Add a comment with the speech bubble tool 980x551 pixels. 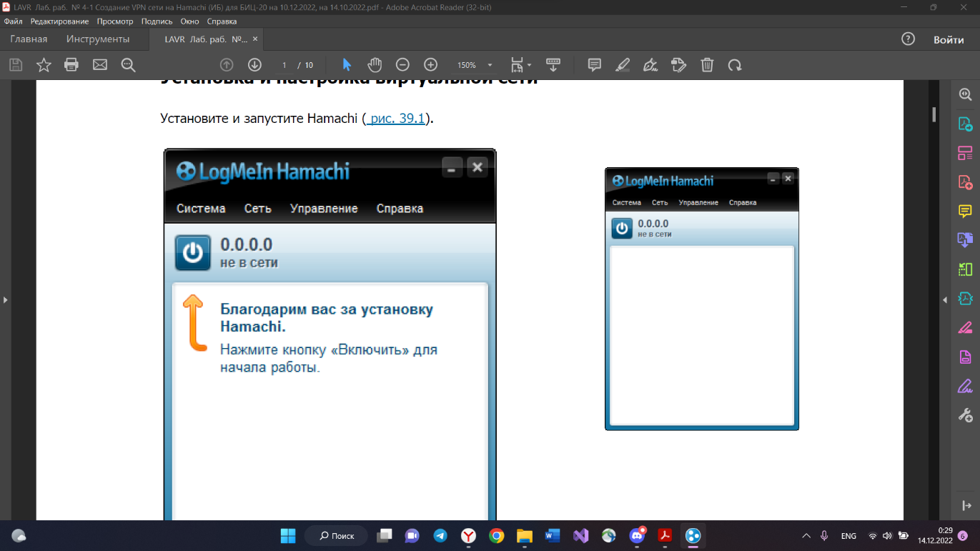click(594, 65)
